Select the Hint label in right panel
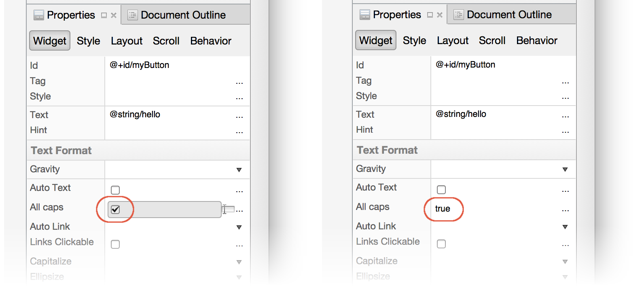 pos(364,129)
